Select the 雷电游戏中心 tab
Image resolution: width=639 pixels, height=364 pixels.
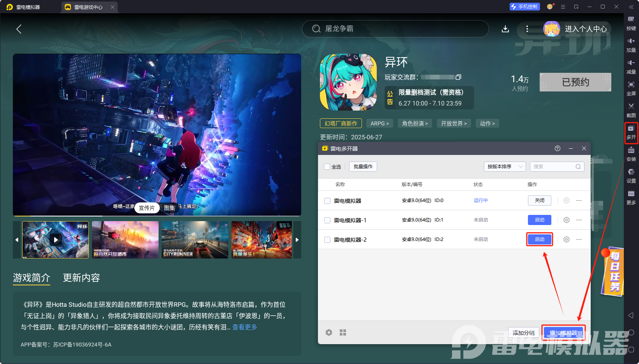88,7
